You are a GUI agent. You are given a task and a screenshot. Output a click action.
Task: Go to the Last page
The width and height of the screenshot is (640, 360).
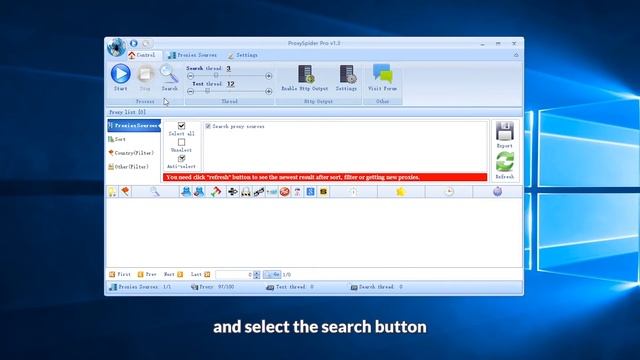click(x=200, y=275)
